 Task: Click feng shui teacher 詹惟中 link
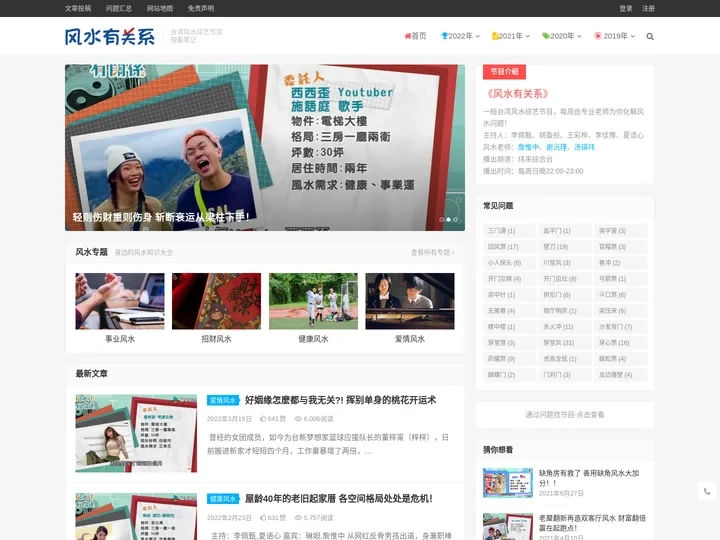coord(528,147)
